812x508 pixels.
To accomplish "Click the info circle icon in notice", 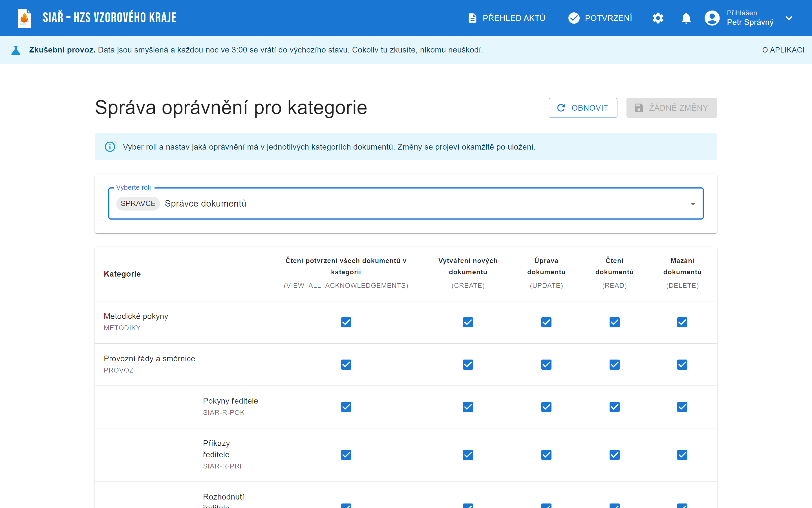I will pyautogui.click(x=110, y=147).
